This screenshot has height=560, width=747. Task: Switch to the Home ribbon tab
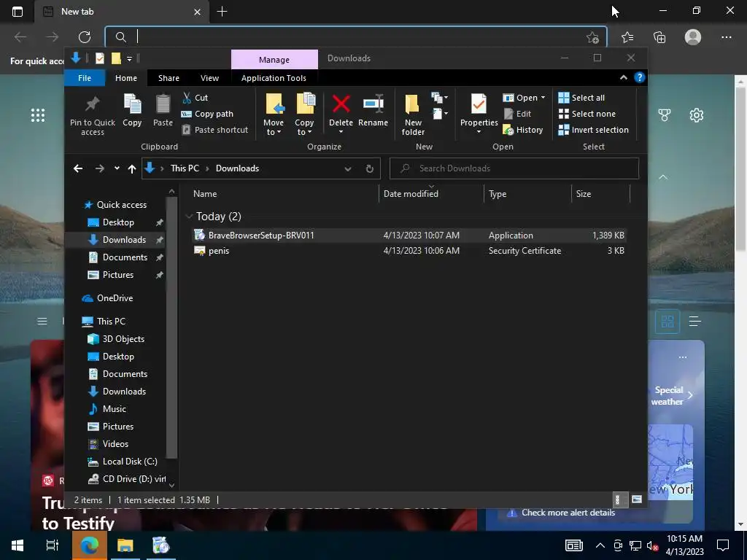pos(125,78)
